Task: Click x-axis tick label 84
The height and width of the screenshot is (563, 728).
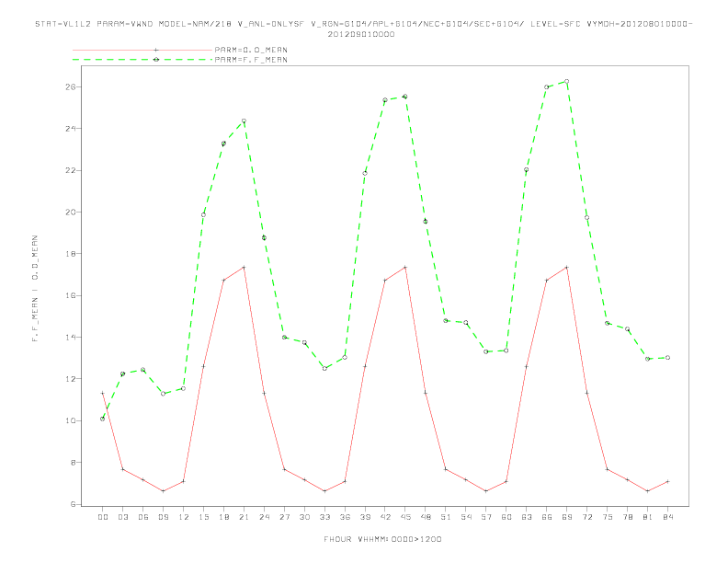Action: click(667, 517)
